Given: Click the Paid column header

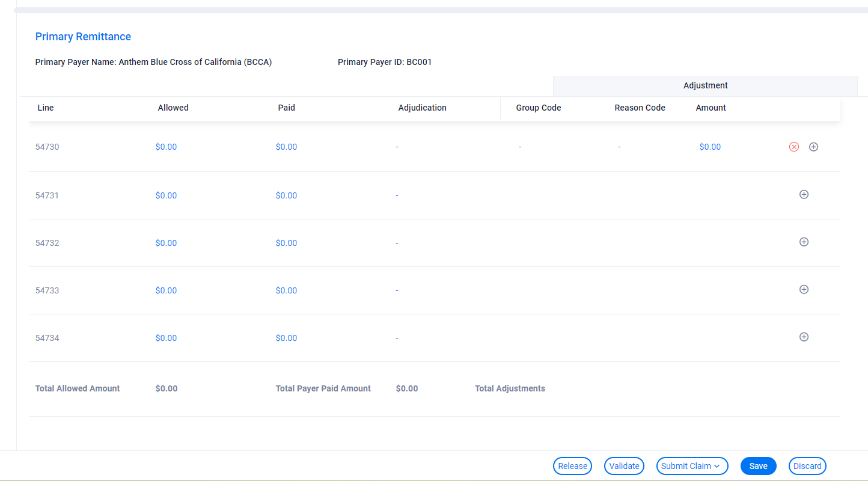Looking at the screenshot, I should [287, 108].
